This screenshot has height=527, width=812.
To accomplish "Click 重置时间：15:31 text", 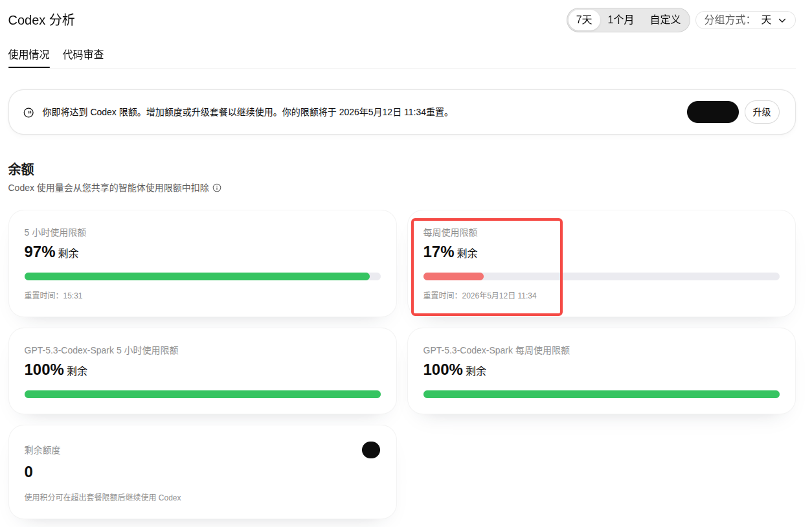I will point(54,295).
